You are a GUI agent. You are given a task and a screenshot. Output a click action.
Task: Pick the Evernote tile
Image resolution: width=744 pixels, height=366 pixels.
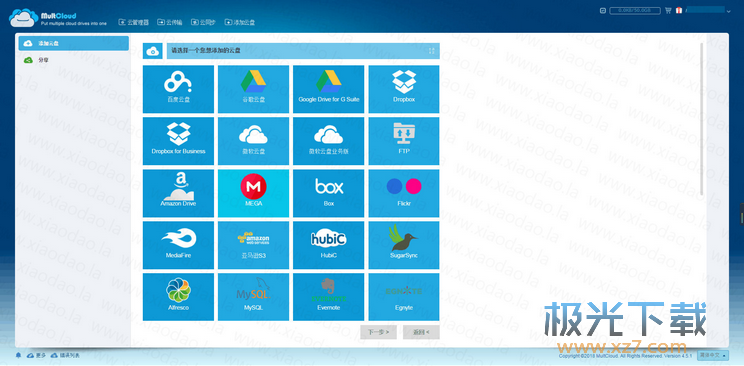pyautogui.click(x=328, y=297)
